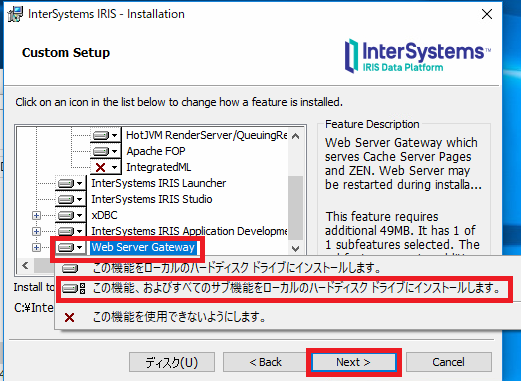
Task: Click the installer icon in title bar
Action: coord(15,14)
